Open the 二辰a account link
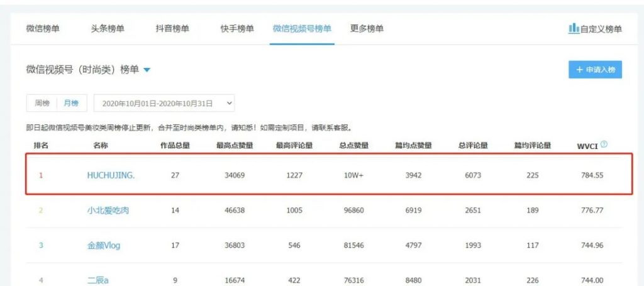644x286 pixels. click(97, 280)
